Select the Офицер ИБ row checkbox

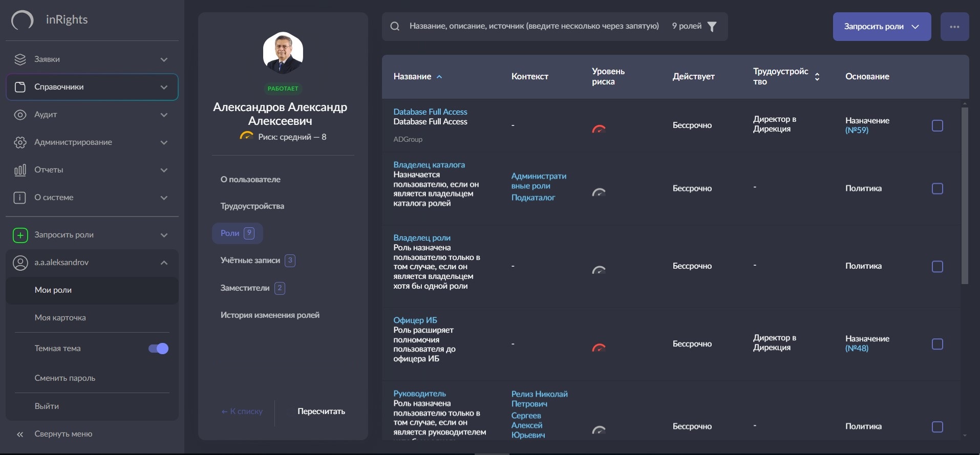(x=937, y=344)
